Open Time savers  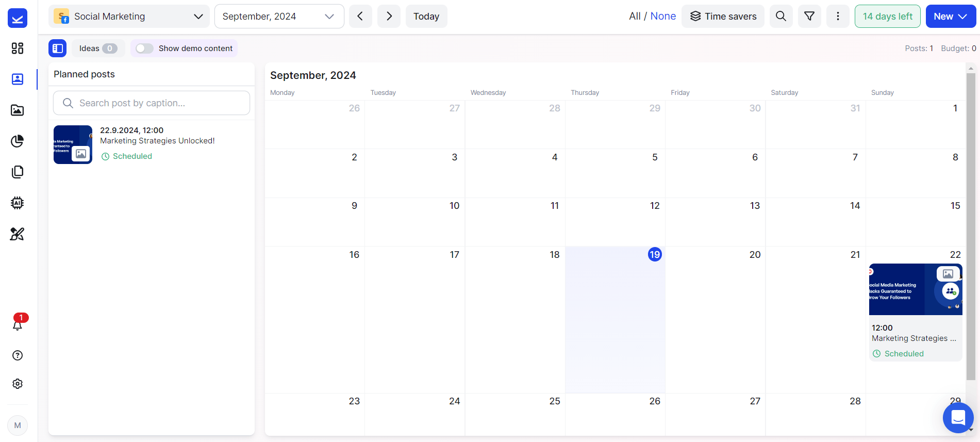point(723,17)
